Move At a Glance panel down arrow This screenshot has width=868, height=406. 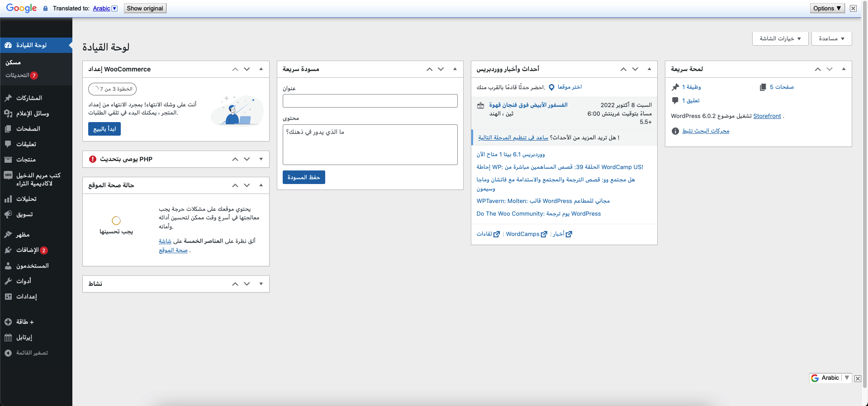(x=830, y=69)
